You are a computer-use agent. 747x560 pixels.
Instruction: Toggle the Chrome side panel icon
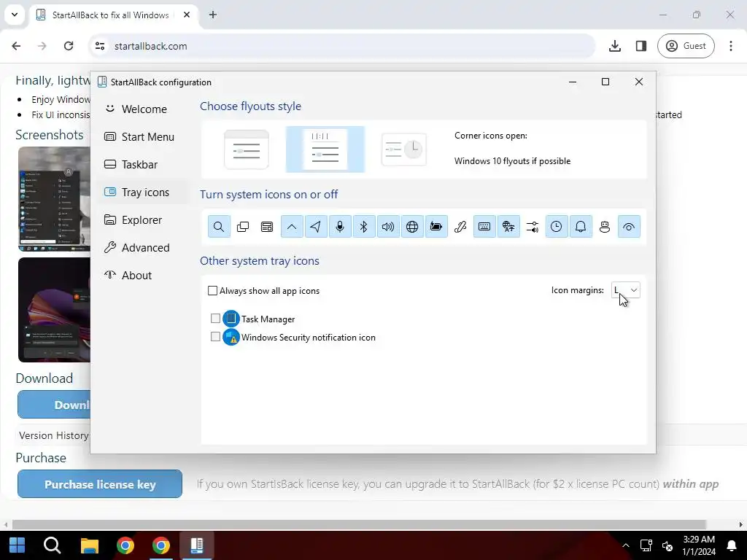[x=641, y=46]
